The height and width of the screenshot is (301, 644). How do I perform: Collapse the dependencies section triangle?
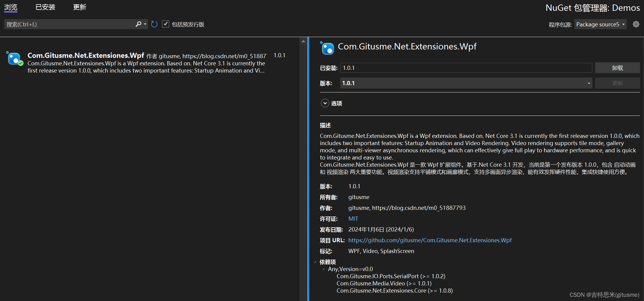[315, 262]
